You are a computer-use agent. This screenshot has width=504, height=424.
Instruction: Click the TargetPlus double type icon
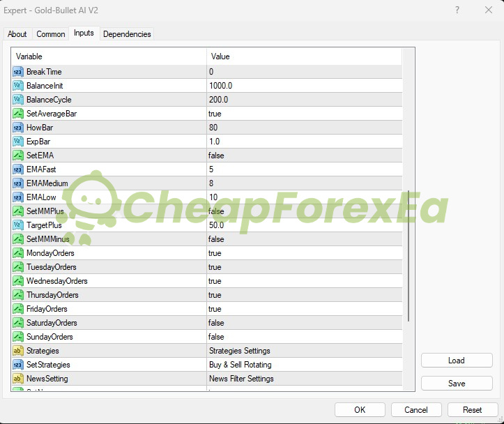click(18, 225)
